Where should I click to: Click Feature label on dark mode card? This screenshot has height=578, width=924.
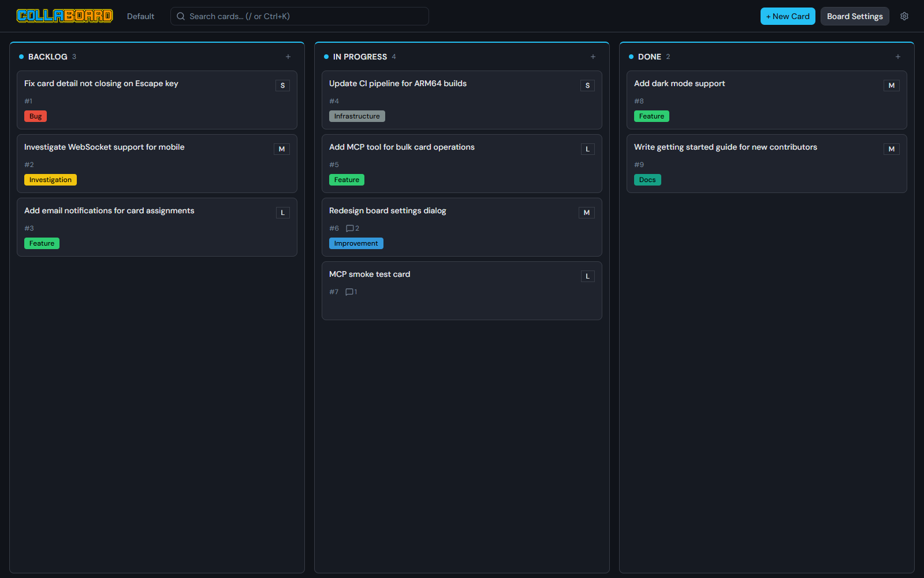pyautogui.click(x=651, y=116)
